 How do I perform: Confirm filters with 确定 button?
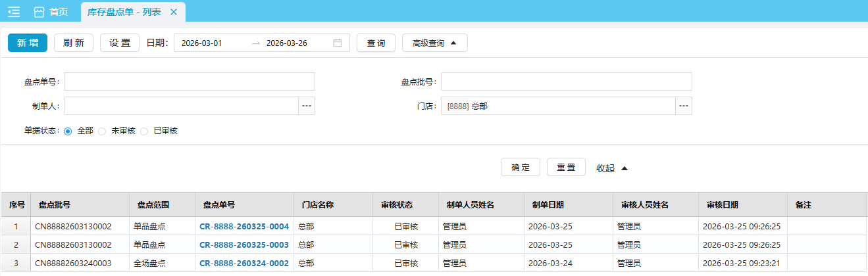tap(521, 168)
